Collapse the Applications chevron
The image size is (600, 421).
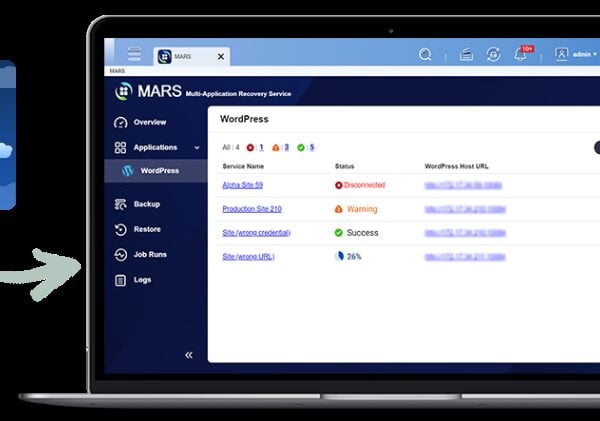pyautogui.click(x=197, y=148)
